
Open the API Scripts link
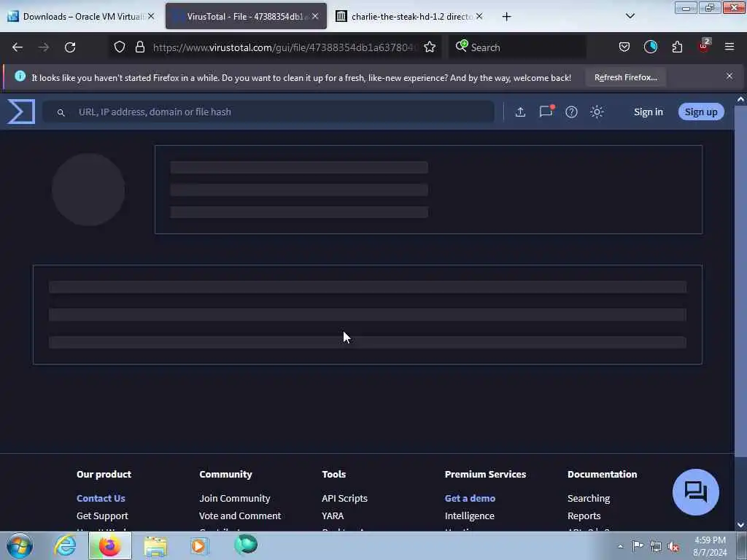click(x=344, y=498)
